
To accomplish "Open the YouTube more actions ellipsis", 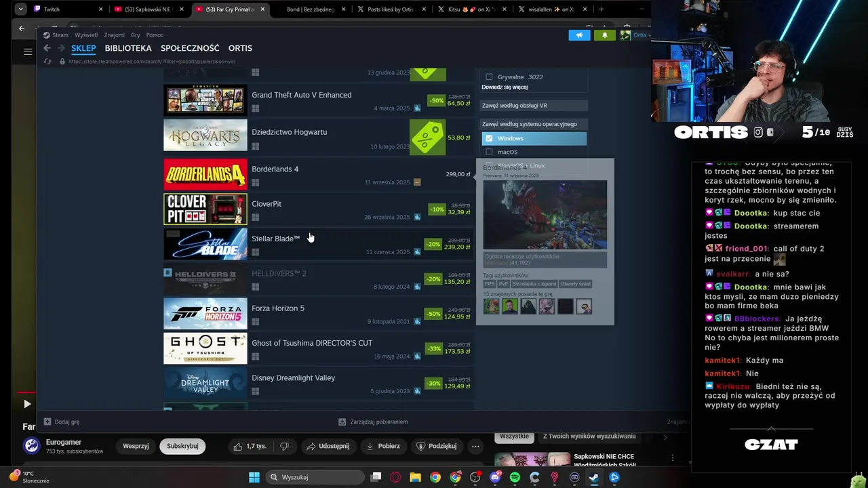I will (475, 446).
